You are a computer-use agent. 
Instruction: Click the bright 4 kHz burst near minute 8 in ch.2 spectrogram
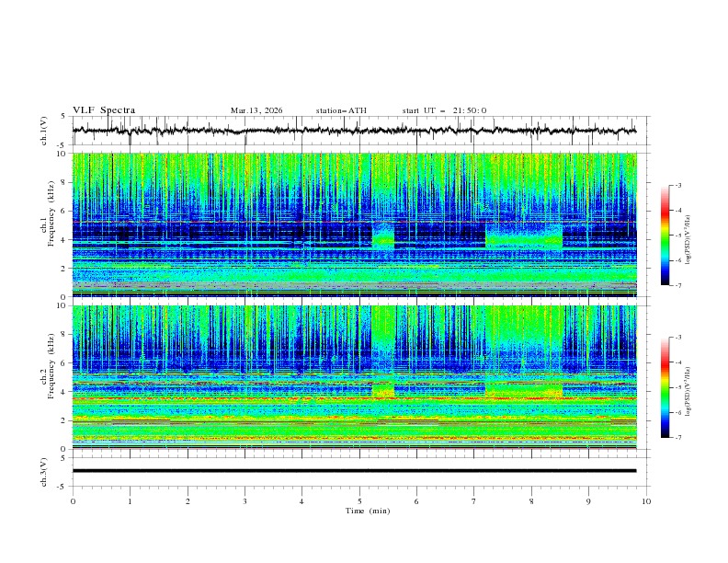pos(524,389)
